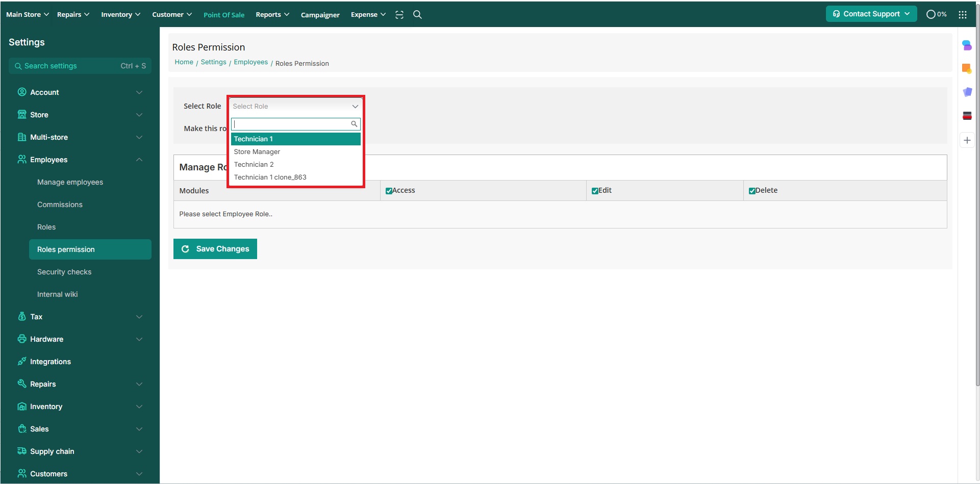
Task: Click the plus icon in right sidebar
Action: [x=967, y=140]
